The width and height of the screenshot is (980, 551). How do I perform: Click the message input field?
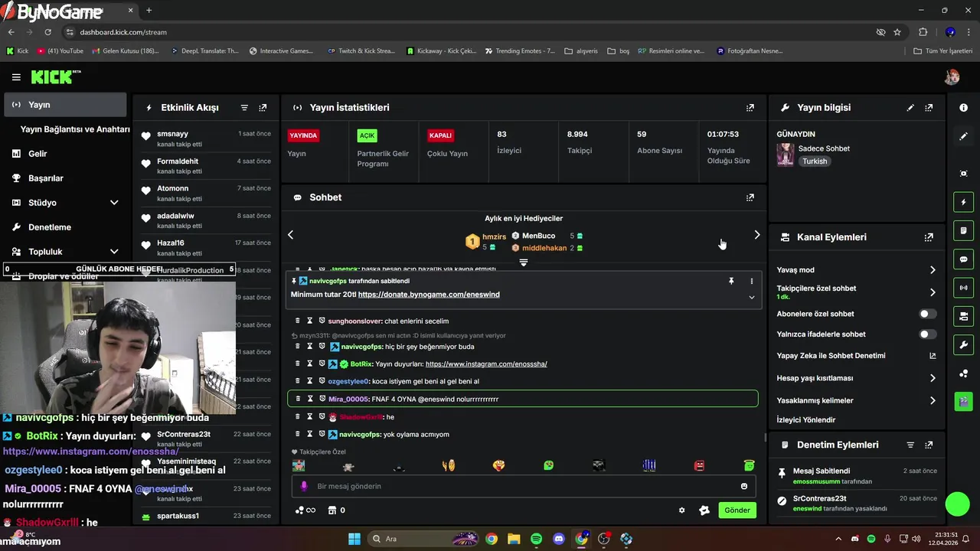click(x=524, y=486)
